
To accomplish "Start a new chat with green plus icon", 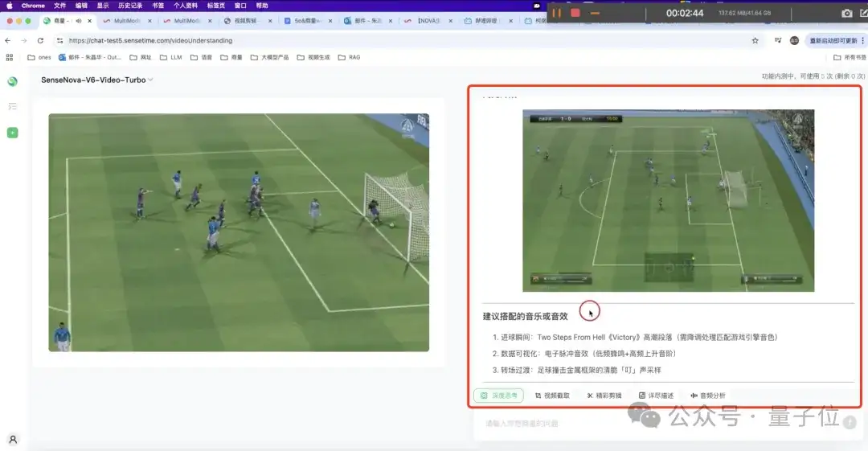I will point(12,133).
